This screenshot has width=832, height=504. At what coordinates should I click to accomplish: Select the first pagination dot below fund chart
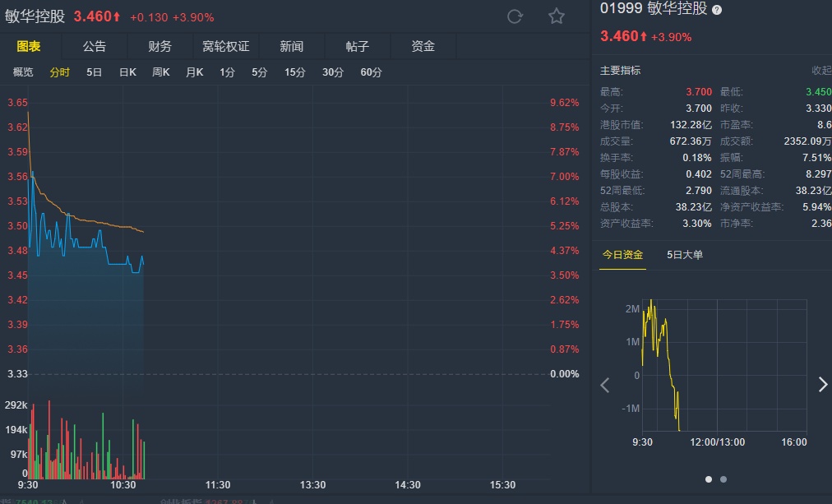pyautogui.click(x=709, y=479)
